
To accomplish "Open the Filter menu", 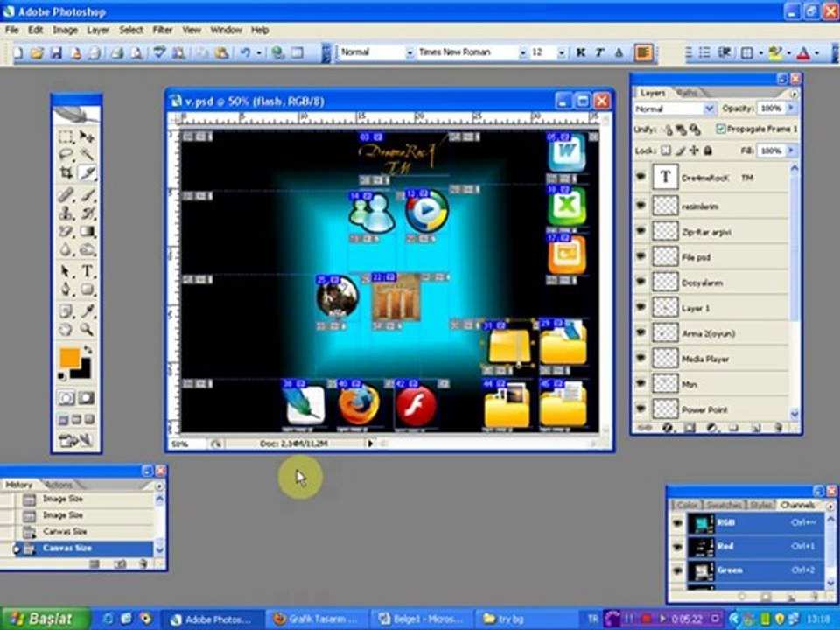I will [x=163, y=30].
